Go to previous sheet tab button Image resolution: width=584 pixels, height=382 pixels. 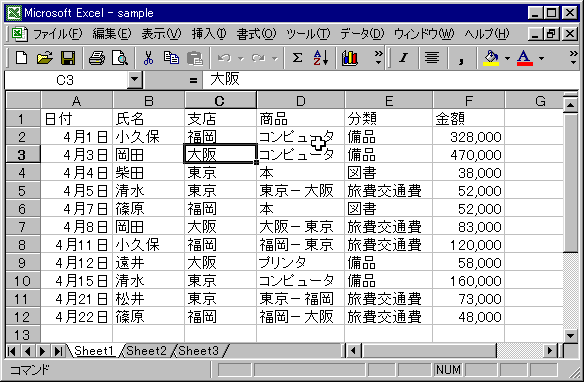27,351
